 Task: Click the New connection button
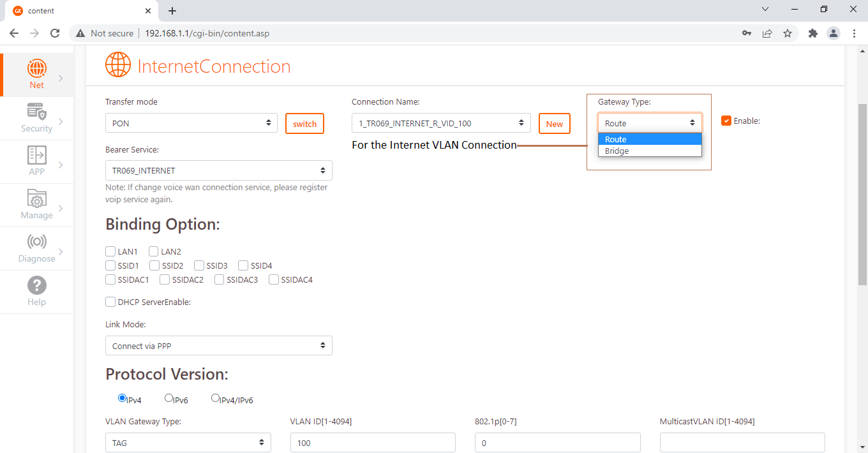click(x=554, y=123)
